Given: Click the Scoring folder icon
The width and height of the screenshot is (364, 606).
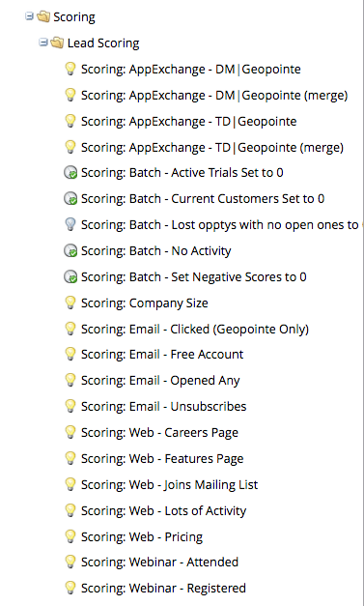Looking at the screenshot, I should (43, 16).
